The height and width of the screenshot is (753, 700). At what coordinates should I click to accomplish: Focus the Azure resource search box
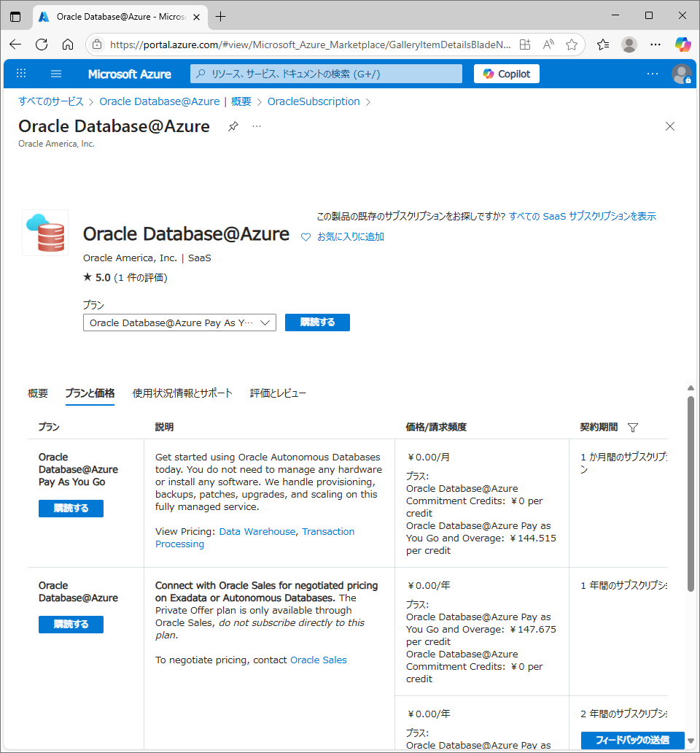coord(326,74)
